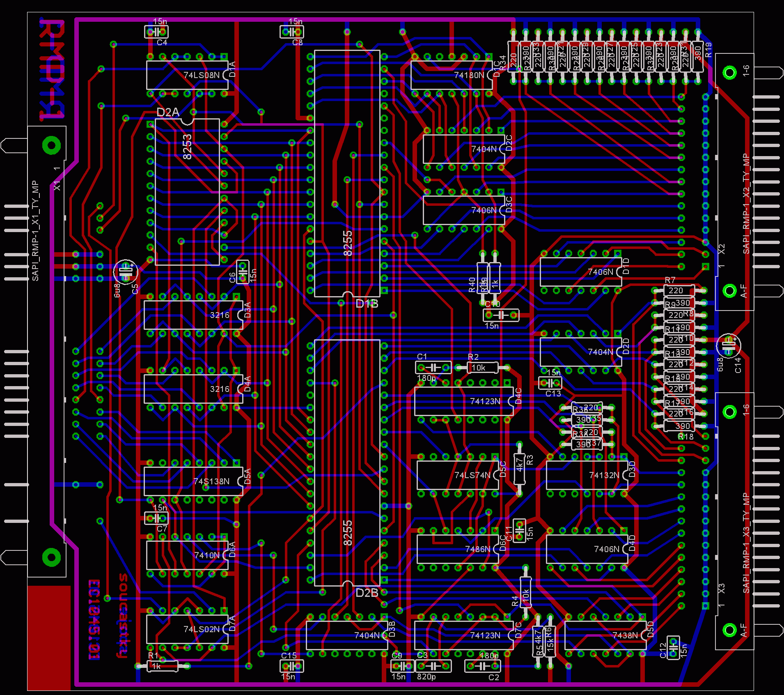Screen dimensions: 784x695
Task: Click capacitor C8 labeled 15n
Action: [x=292, y=32]
